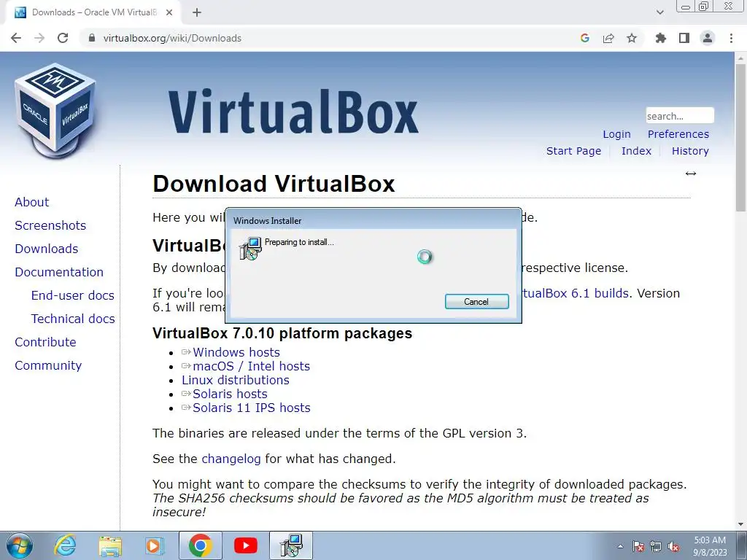Click into the search field
Viewport: 747px width, 560px height.
pyautogui.click(x=680, y=116)
